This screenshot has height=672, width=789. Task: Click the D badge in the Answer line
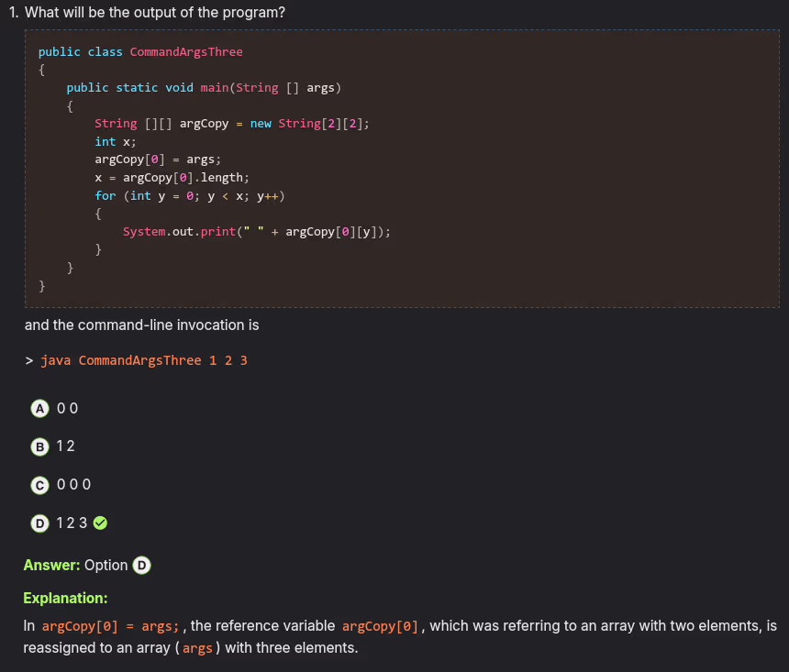[x=142, y=566]
